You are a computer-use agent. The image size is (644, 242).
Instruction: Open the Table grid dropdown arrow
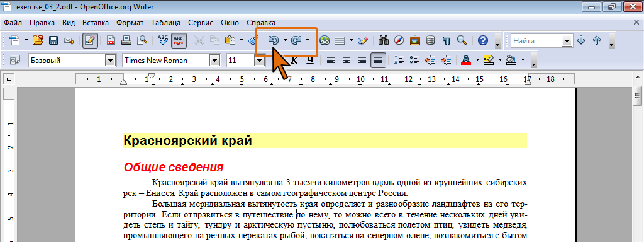tap(351, 40)
